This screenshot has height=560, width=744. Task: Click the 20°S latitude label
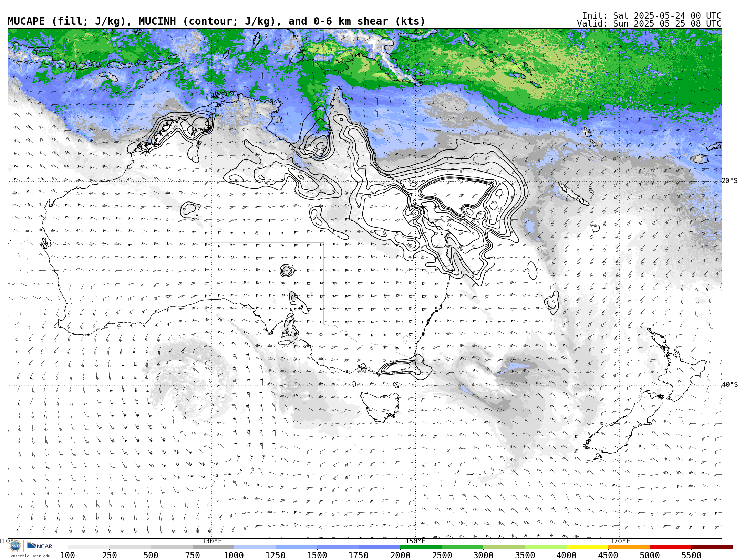[x=730, y=181]
